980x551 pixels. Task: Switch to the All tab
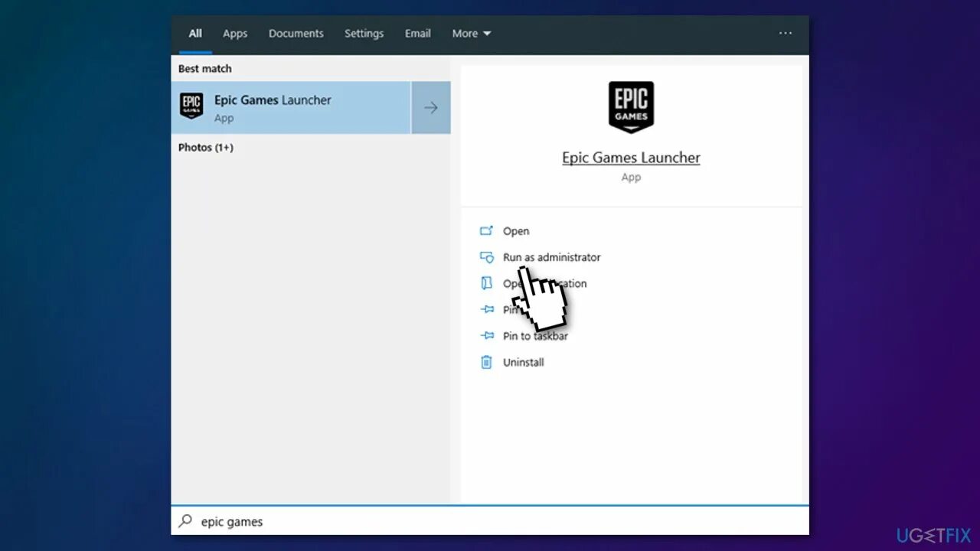click(195, 34)
